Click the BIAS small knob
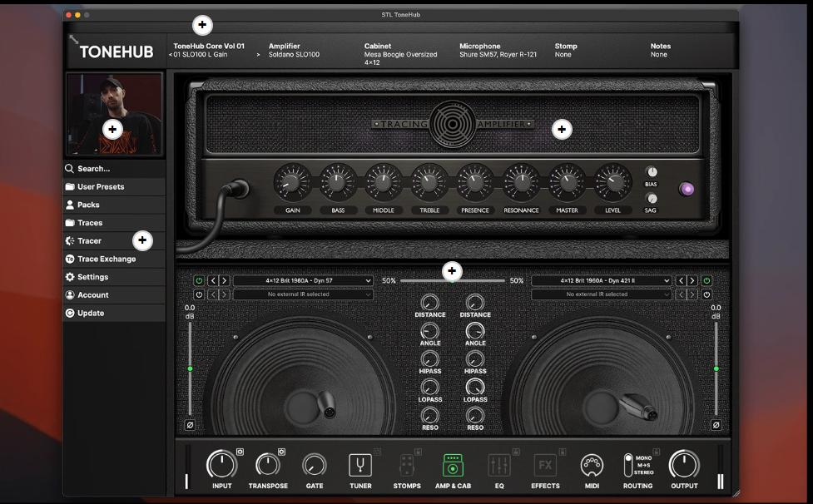The width and height of the screenshot is (813, 504). [x=652, y=171]
